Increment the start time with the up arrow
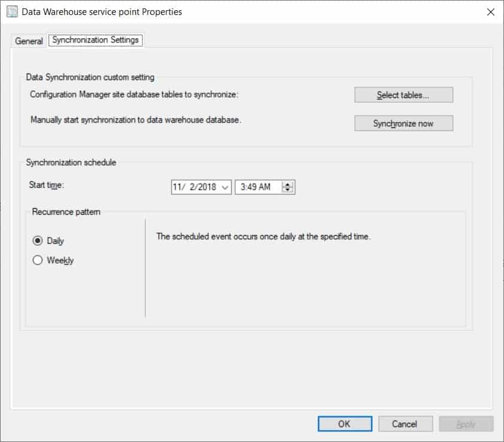The image size is (504, 442). tap(286, 184)
